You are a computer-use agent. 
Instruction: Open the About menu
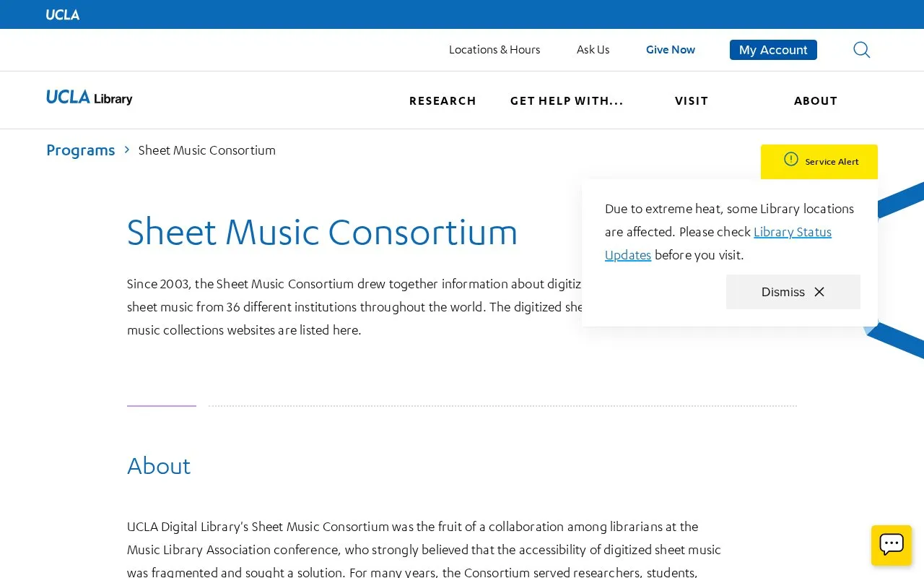coord(816,101)
